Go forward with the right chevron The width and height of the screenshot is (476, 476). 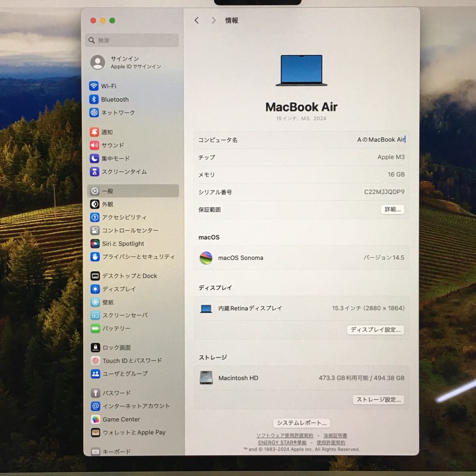[213, 20]
